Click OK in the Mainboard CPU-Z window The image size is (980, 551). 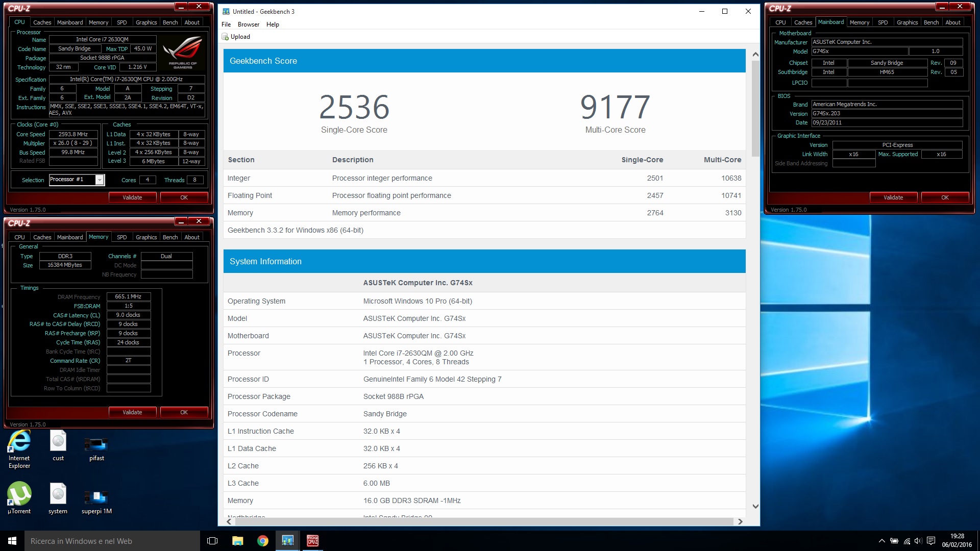[945, 197]
